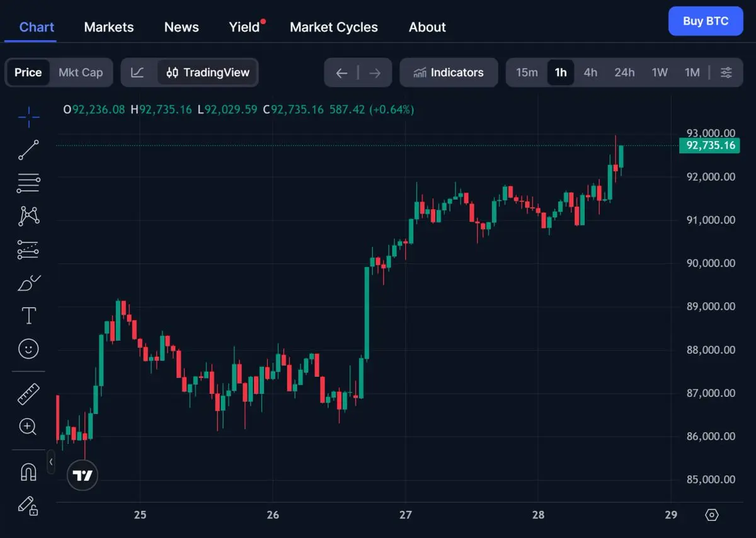
Task: Click the date label 27 on time axis
Action: pos(406,515)
